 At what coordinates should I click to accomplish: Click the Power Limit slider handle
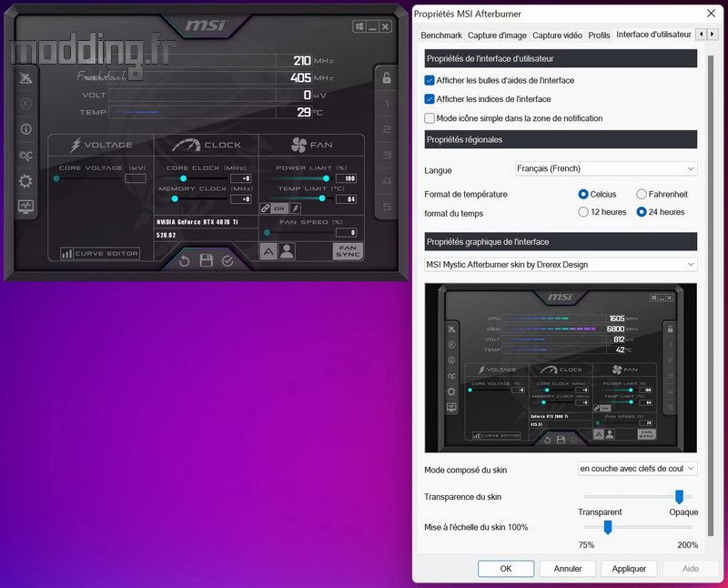click(326, 178)
